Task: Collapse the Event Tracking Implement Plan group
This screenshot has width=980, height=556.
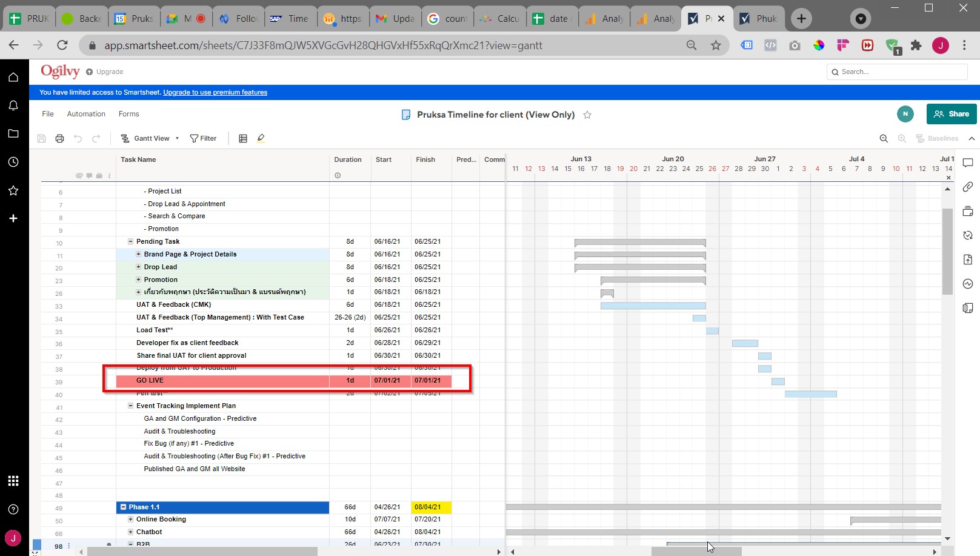Action: (130, 406)
